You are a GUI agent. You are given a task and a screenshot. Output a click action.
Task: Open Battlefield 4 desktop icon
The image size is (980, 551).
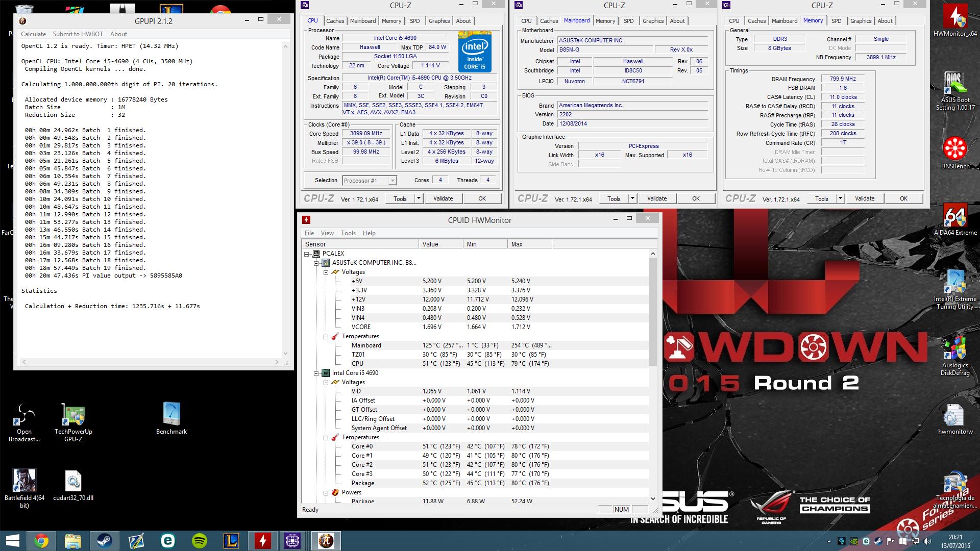24,488
